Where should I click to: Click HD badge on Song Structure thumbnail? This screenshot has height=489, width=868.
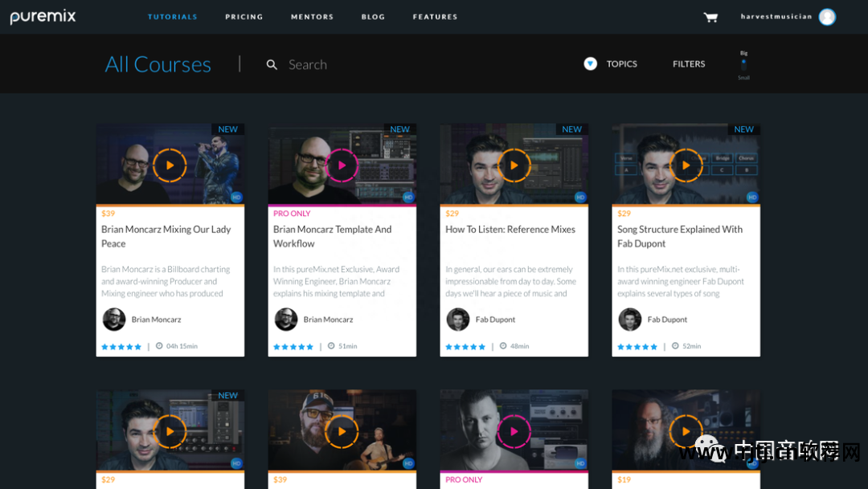[x=752, y=197]
